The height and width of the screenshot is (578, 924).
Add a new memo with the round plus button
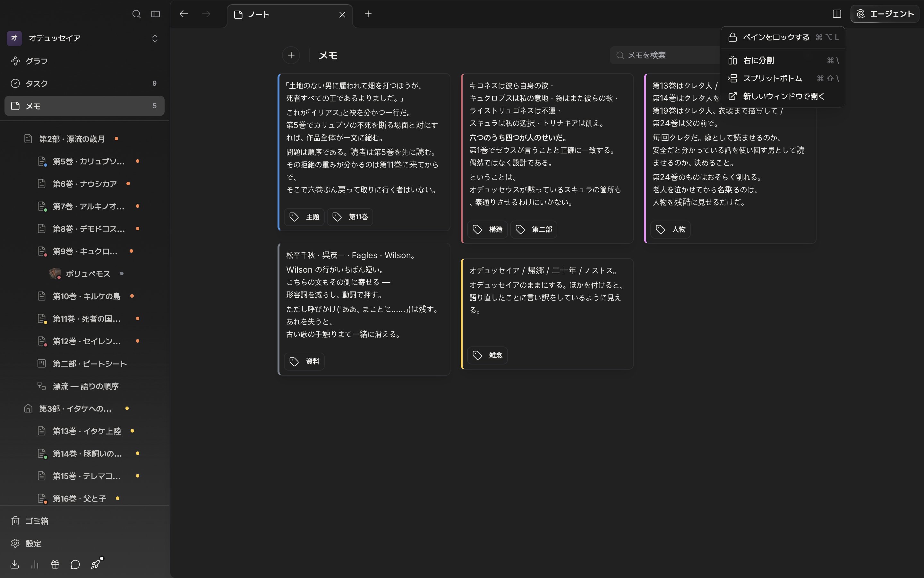(291, 56)
